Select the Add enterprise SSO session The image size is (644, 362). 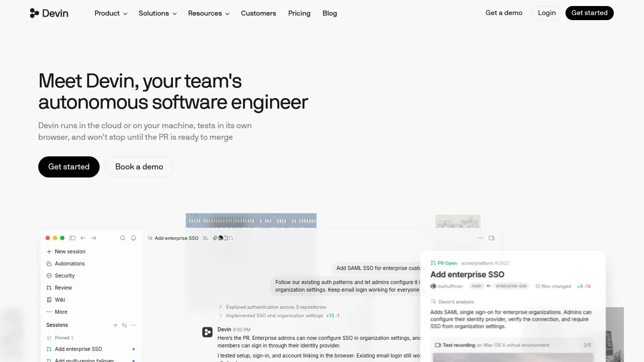[91, 349]
